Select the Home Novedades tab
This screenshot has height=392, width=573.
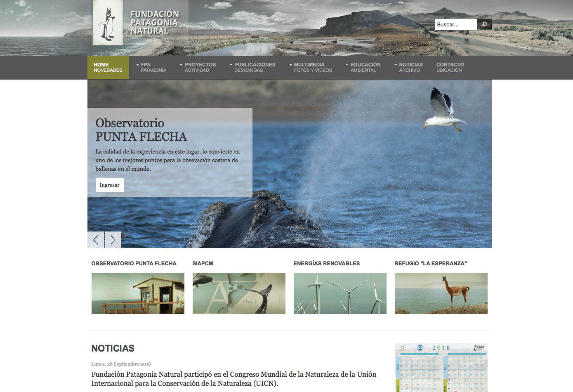[x=108, y=67]
